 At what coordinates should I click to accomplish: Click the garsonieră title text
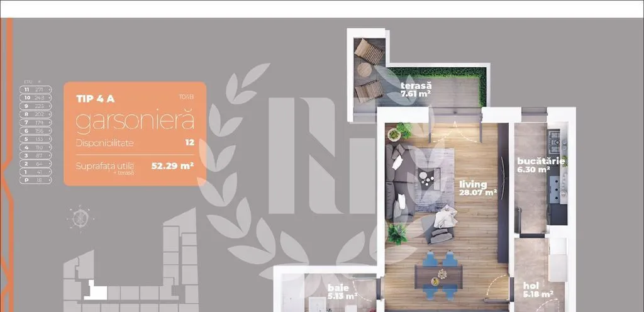pyautogui.click(x=135, y=120)
